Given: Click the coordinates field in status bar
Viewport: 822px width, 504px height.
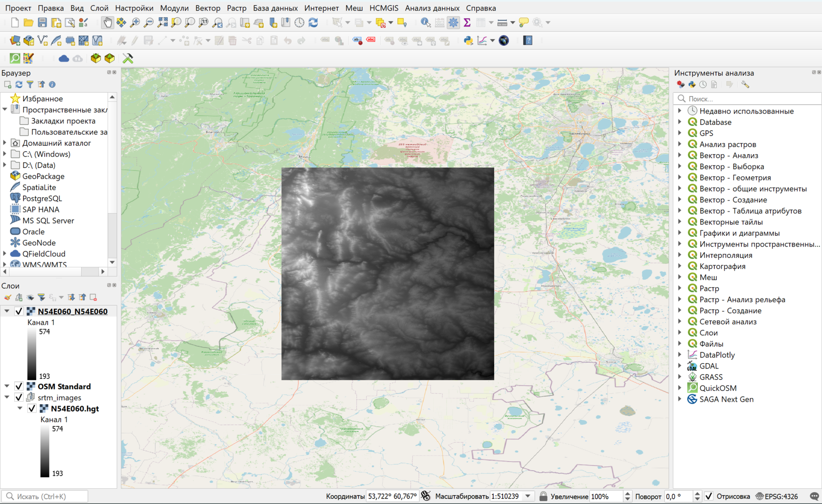Looking at the screenshot, I should [392, 496].
